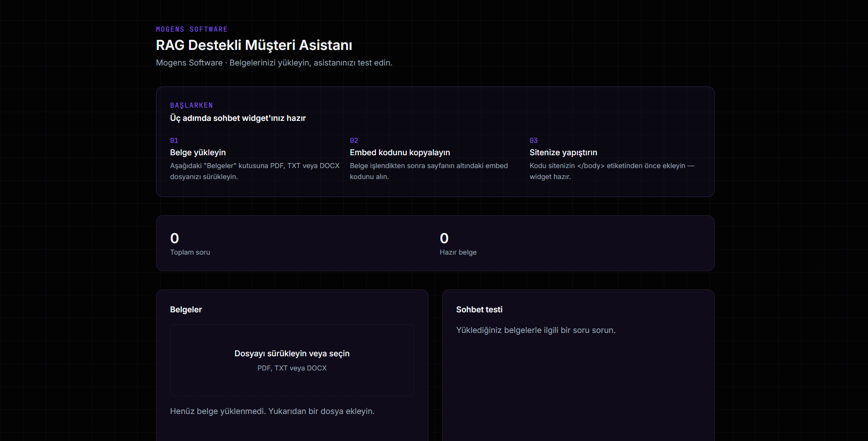The height and width of the screenshot is (441, 868).
Task: Click step number '02'
Action: click(354, 141)
